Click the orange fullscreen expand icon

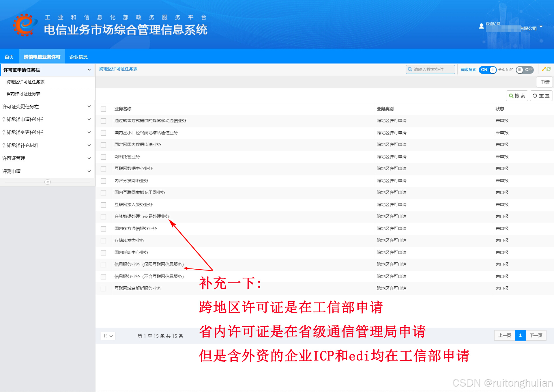[544, 69]
